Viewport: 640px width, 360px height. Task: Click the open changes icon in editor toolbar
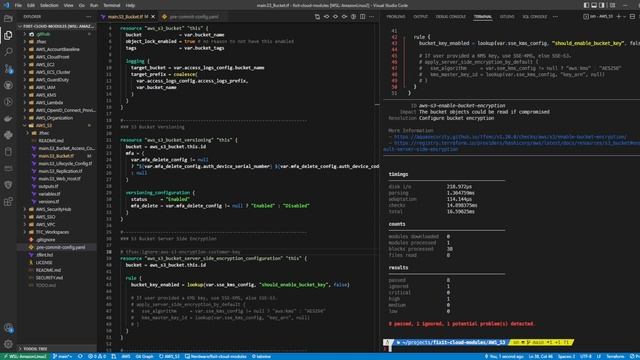[317, 17]
